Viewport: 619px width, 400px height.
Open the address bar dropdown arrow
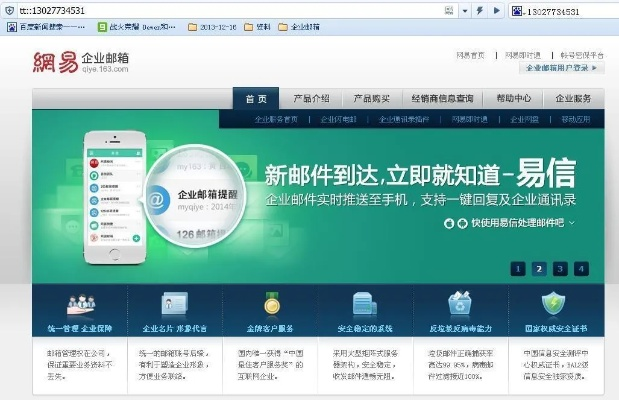467,11
